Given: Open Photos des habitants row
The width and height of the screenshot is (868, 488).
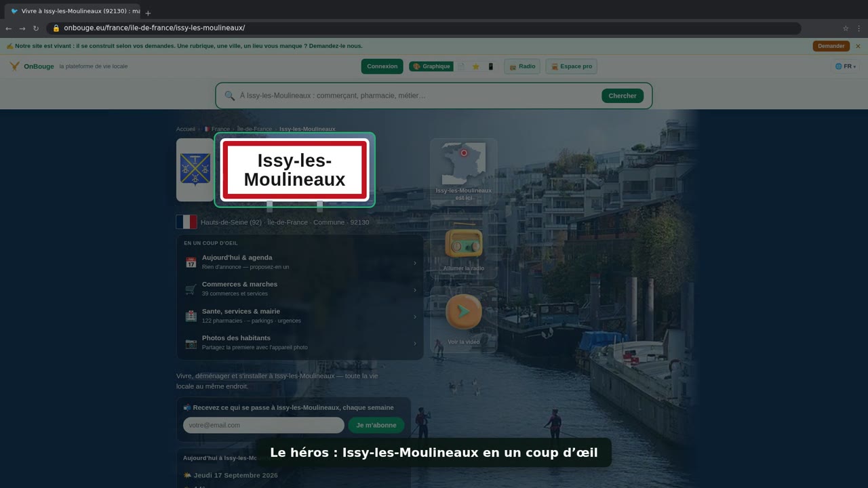Looking at the screenshot, I should [300, 343].
